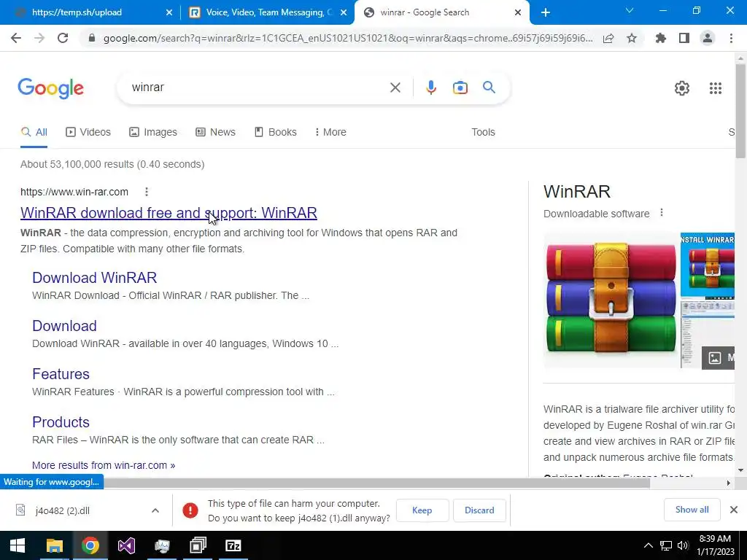Open Google search settings gear

pos(682,88)
